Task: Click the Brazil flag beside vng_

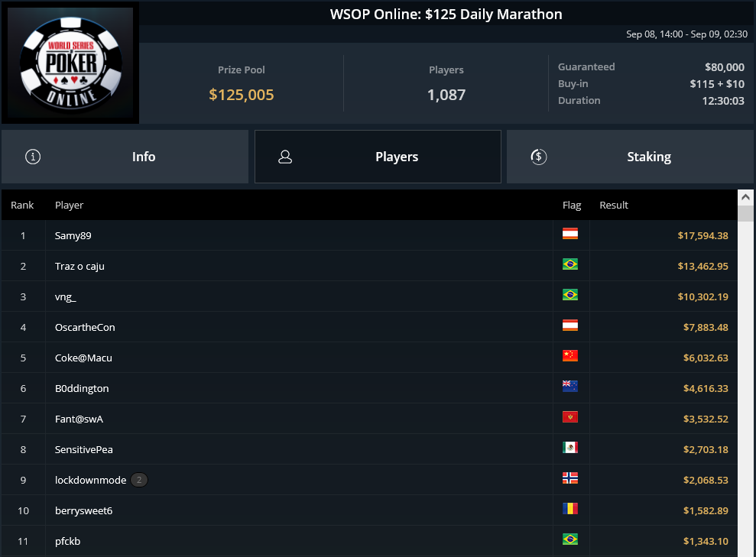Action: click(x=570, y=294)
